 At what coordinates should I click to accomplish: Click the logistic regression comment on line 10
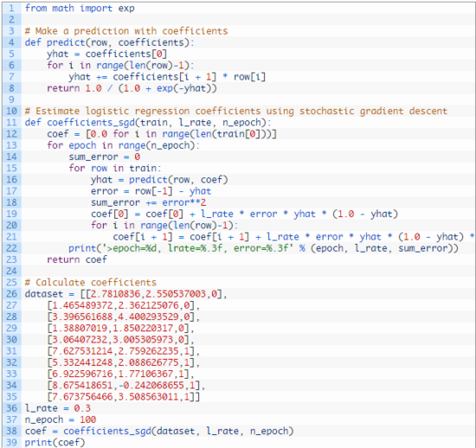point(236,111)
